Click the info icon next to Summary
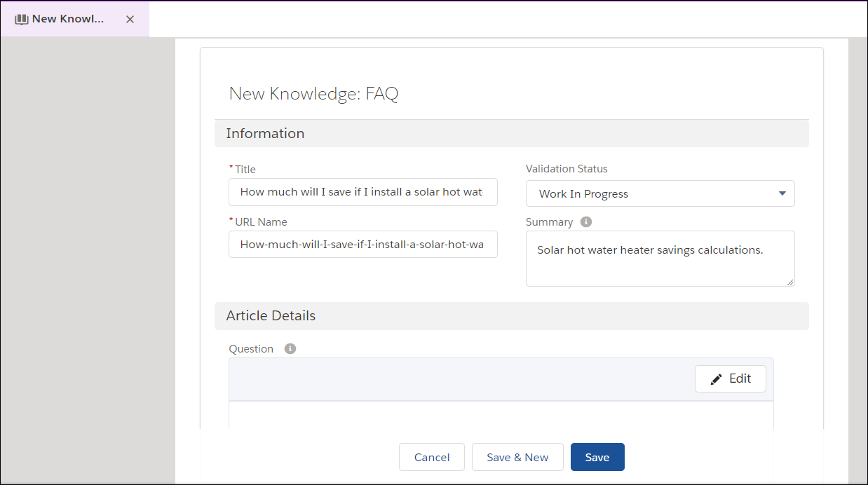Image resolution: width=868 pixels, height=485 pixels. click(586, 221)
